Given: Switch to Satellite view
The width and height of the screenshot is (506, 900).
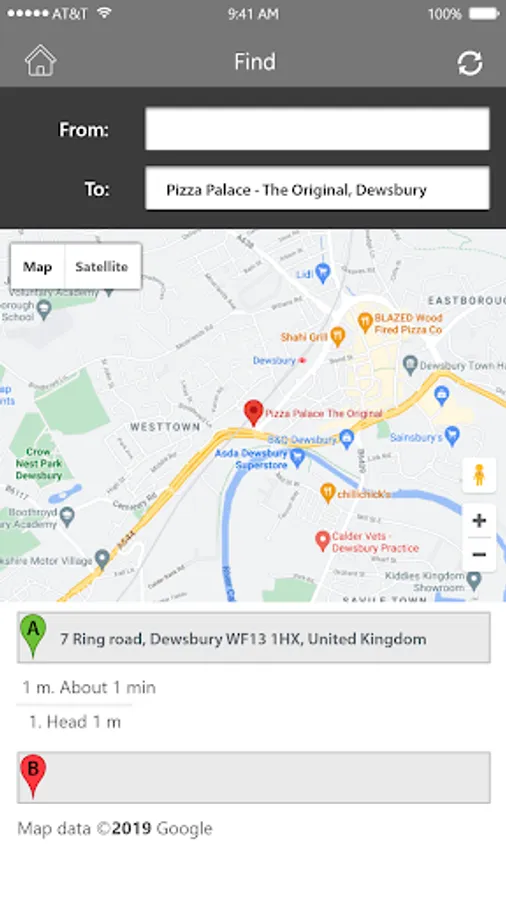Looking at the screenshot, I should [102, 266].
